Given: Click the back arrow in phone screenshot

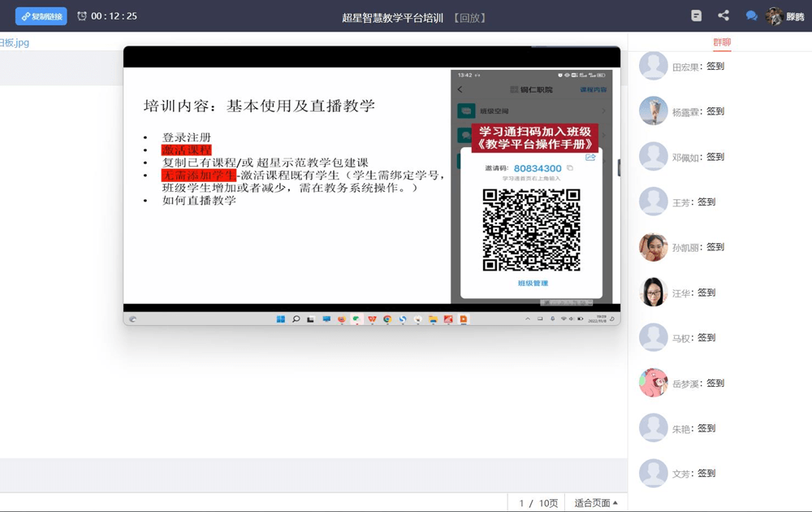Looking at the screenshot, I should (x=460, y=89).
